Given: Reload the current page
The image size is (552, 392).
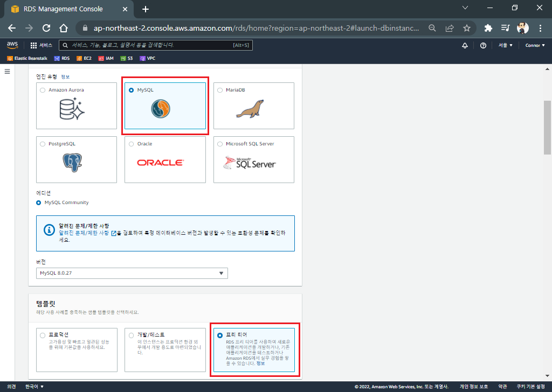Looking at the screenshot, I should 46,28.
